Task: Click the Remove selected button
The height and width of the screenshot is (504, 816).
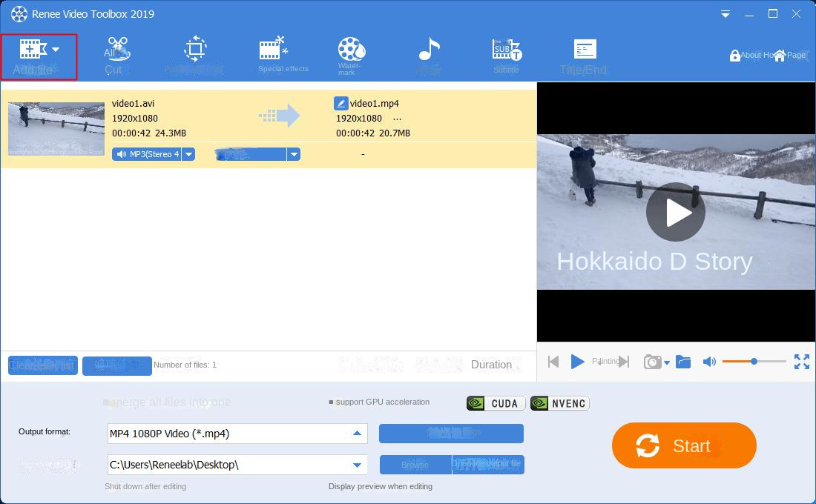Action: coord(116,365)
